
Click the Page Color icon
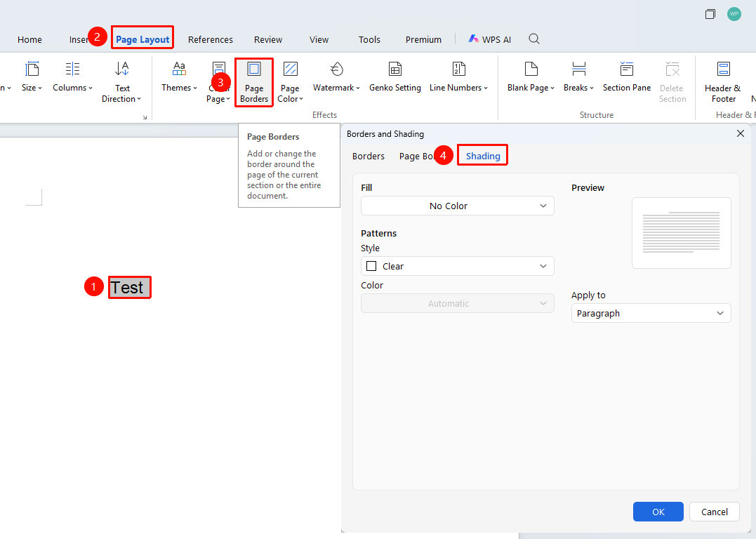(x=290, y=69)
